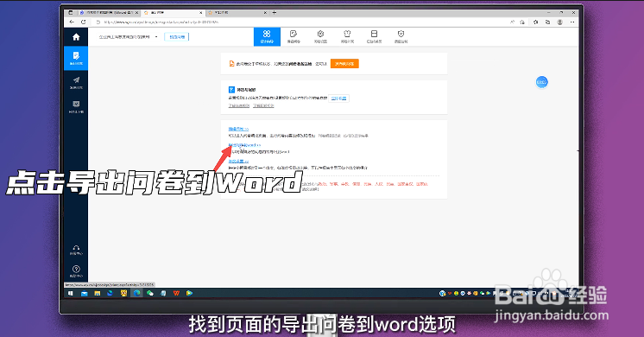Click the round blue floating button on the right
This screenshot has width=644, height=337.
tap(542, 82)
